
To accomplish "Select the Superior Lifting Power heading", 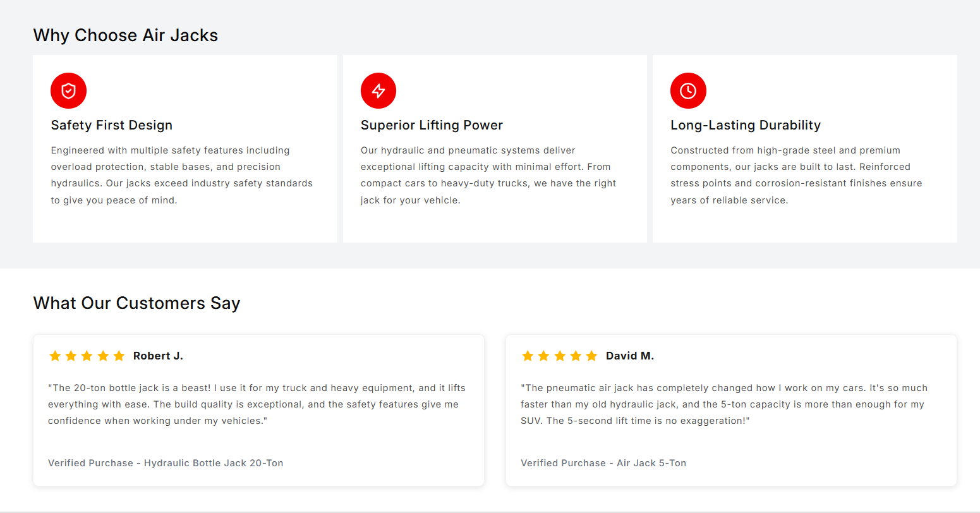I will click(x=432, y=125).
